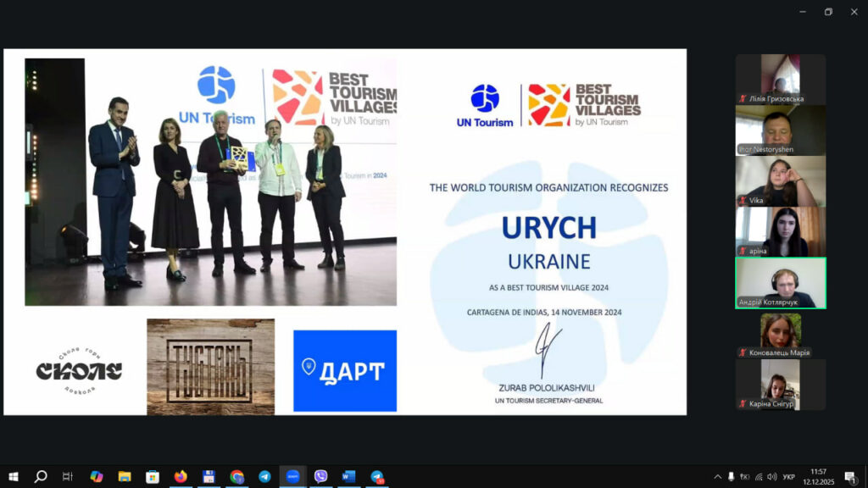Screen dimensions: 868x488
Task: Open Task View on the taskbar
Action: pos(68,476)
